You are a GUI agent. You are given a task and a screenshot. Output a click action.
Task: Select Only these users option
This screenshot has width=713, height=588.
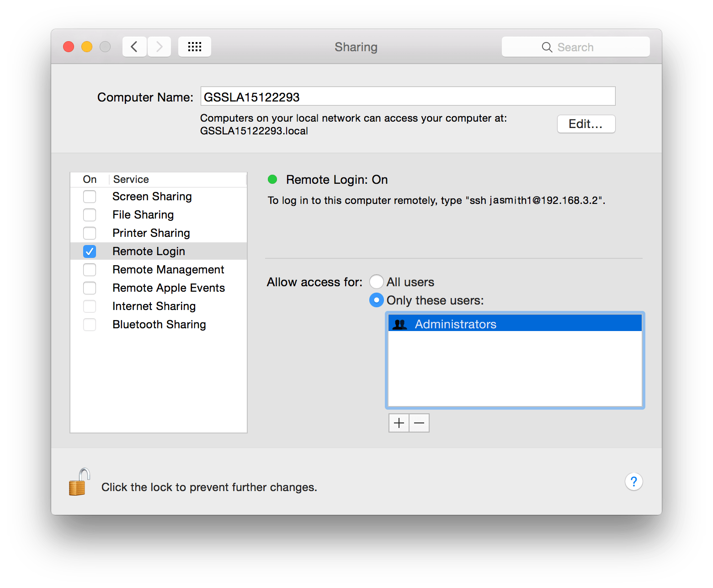[376, 300]
